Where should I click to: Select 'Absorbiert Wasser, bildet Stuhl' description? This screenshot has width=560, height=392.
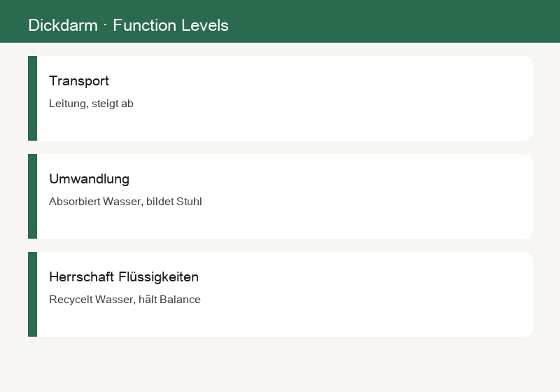125,202
